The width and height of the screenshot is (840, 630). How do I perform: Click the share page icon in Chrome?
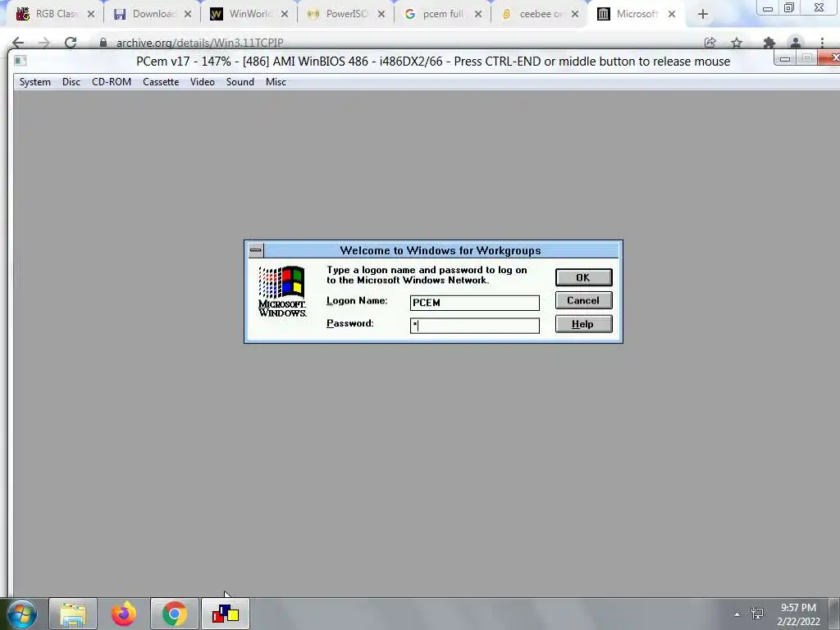tap(710, 43)
